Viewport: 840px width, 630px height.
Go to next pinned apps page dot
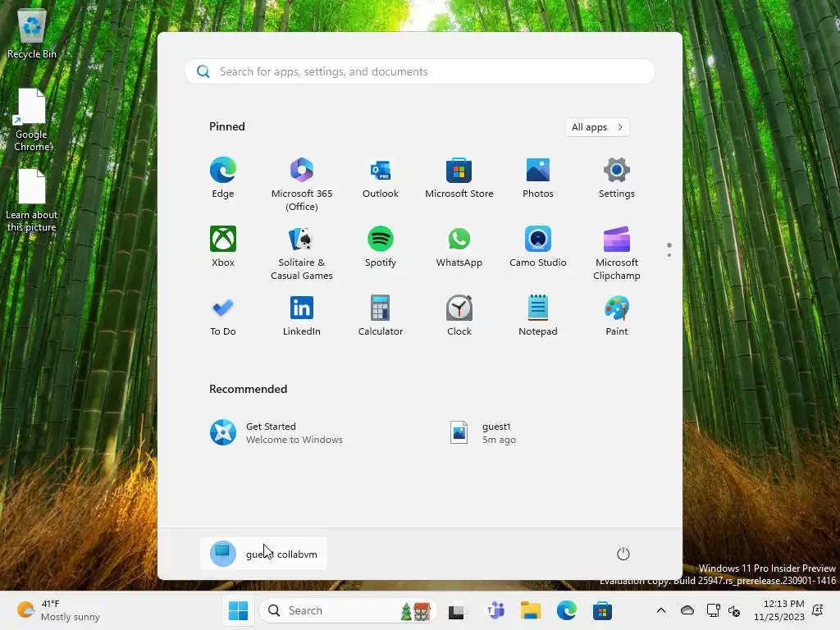[x=669, y=255]
